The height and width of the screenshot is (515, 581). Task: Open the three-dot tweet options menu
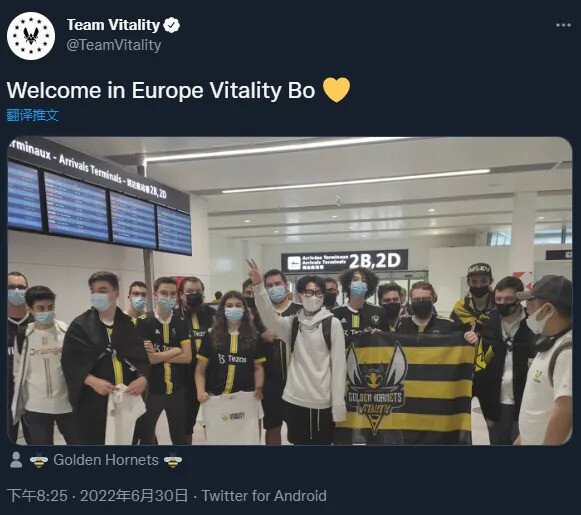tap(563, 25)
